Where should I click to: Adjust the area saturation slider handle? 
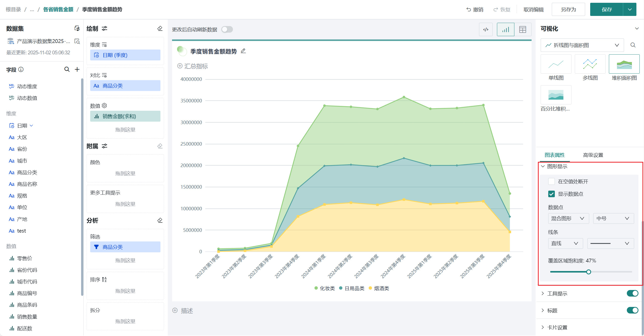pos(588,272)
